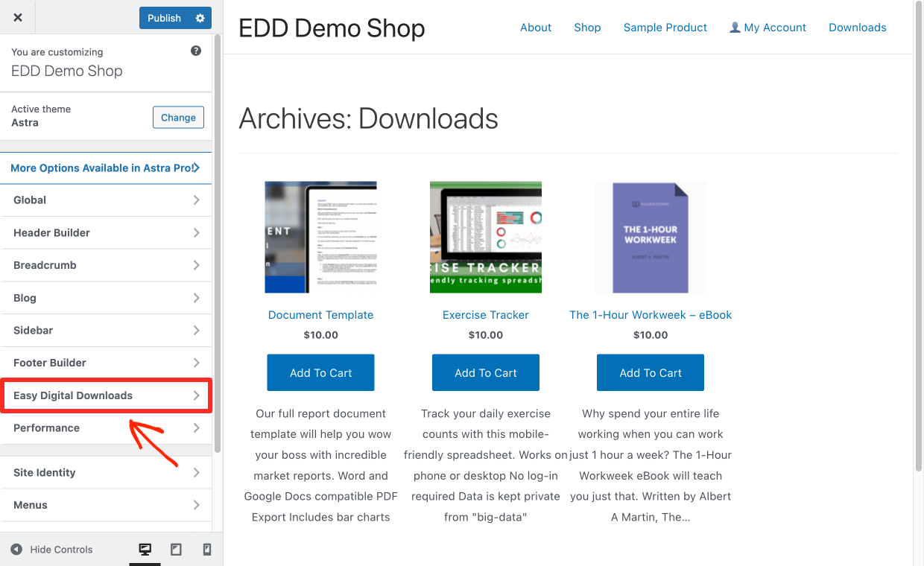The height and width of the screenshot is (566, 924).
Task: Click the Archives: Downloads heading
Action: (368, 119)
